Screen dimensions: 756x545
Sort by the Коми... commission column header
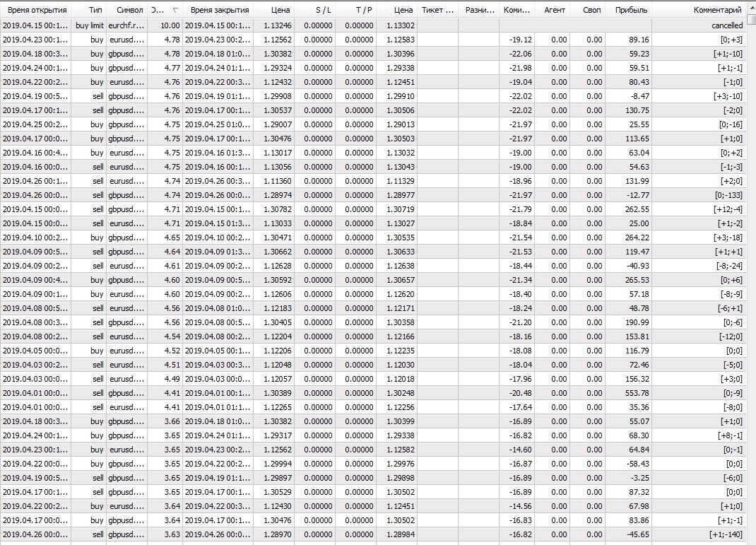(517, 10)
